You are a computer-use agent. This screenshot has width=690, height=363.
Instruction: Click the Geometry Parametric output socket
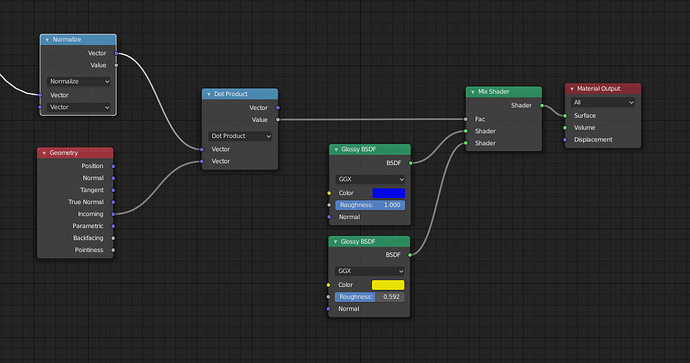point(113,226)
